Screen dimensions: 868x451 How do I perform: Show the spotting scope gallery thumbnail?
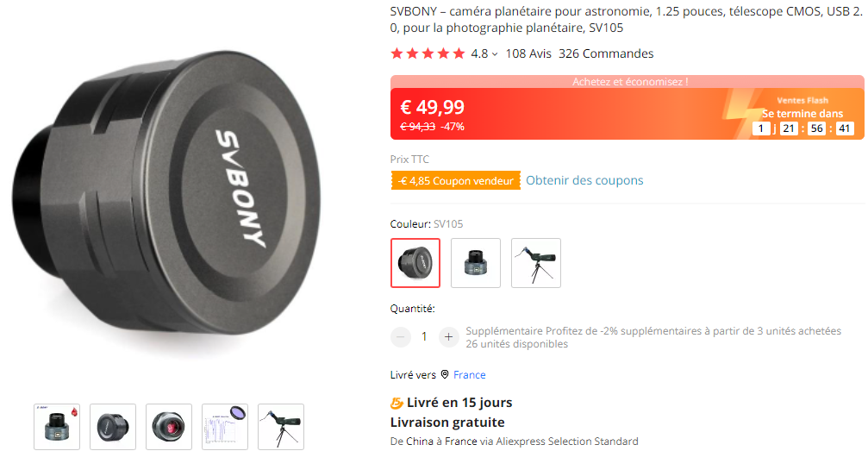(x=281, y=427)
